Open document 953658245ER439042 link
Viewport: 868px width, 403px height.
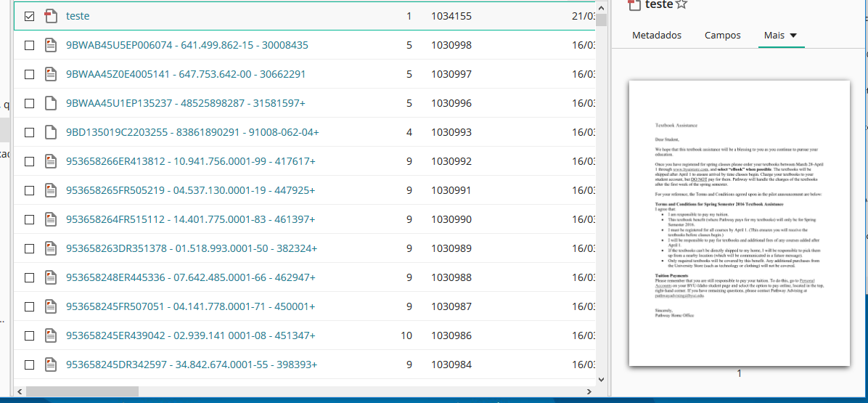pyautogui.click(x=190, y=335)
